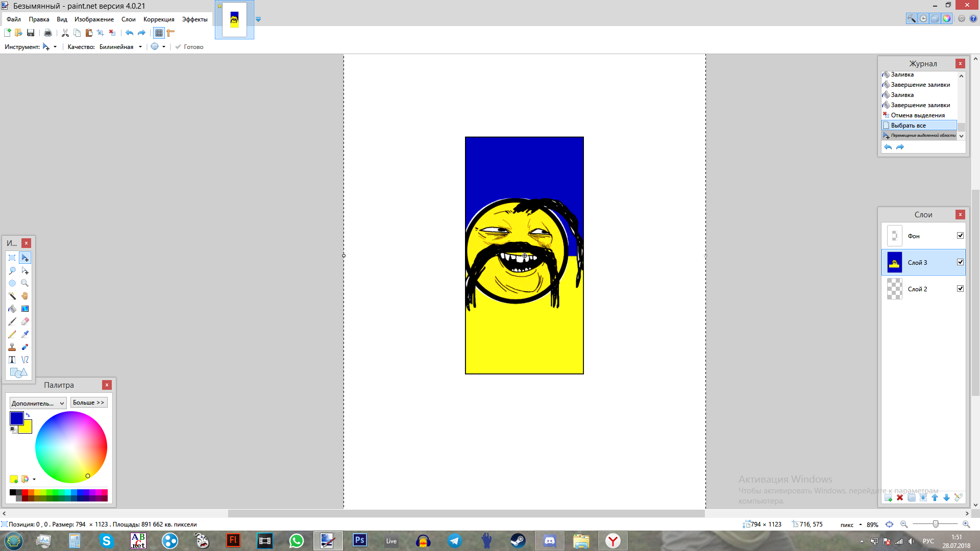Open the Правка menu
Viewport: 980px width, 551px height.
(39, 19)
